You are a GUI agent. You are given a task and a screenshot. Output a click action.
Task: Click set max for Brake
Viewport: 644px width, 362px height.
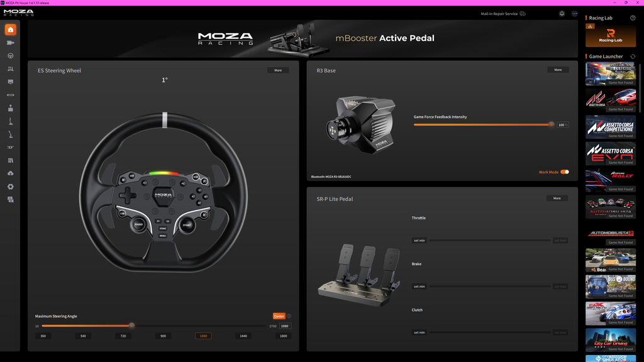(560, 287)
